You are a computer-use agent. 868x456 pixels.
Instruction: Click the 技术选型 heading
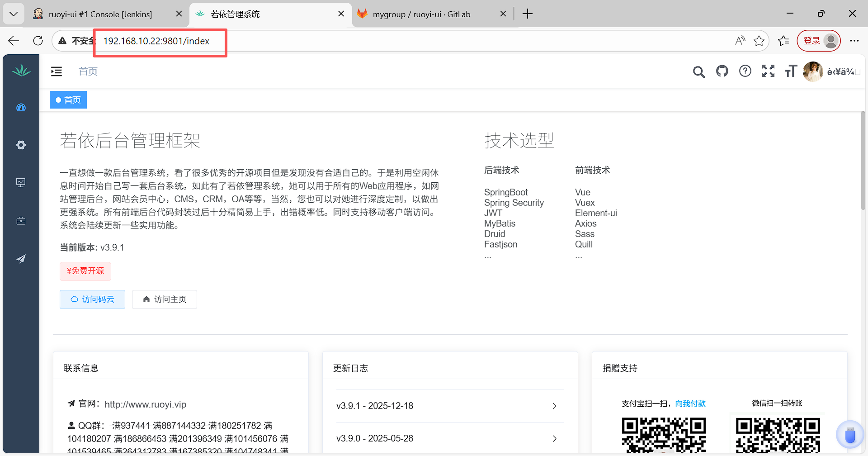point(519,140)
